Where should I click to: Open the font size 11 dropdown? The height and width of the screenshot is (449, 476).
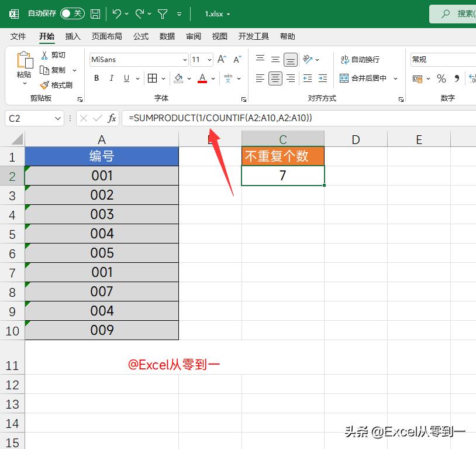[209, 59]
